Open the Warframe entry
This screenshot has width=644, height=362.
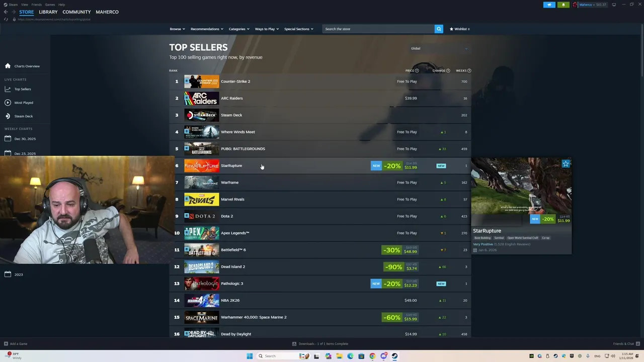click(320, 183)
